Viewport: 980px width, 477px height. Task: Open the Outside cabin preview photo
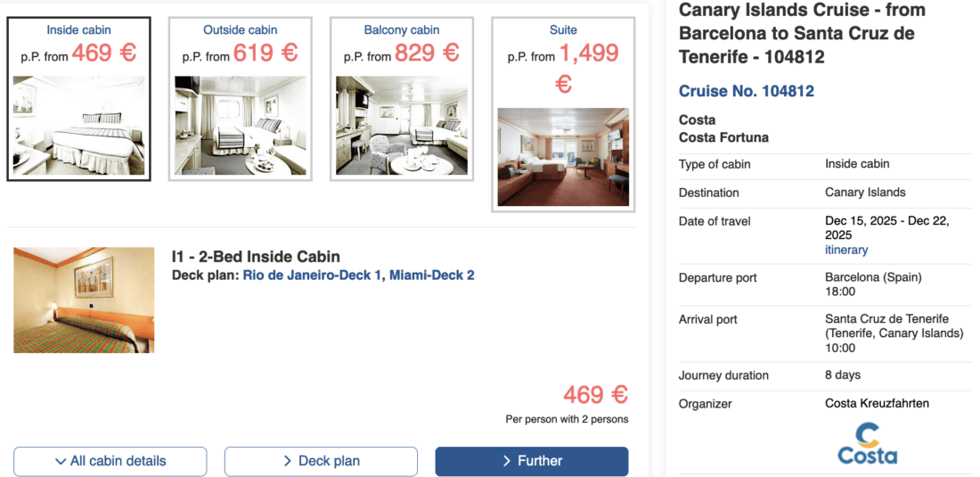(240, 125)
